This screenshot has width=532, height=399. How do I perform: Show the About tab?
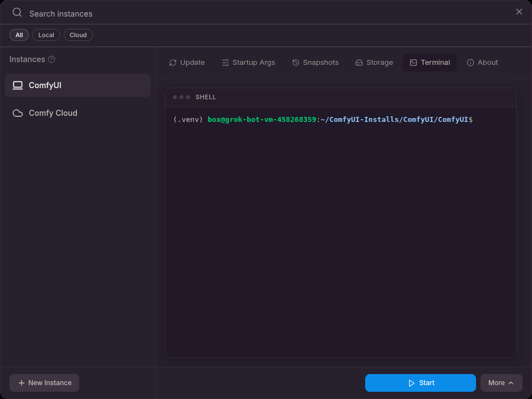point(482,63)
